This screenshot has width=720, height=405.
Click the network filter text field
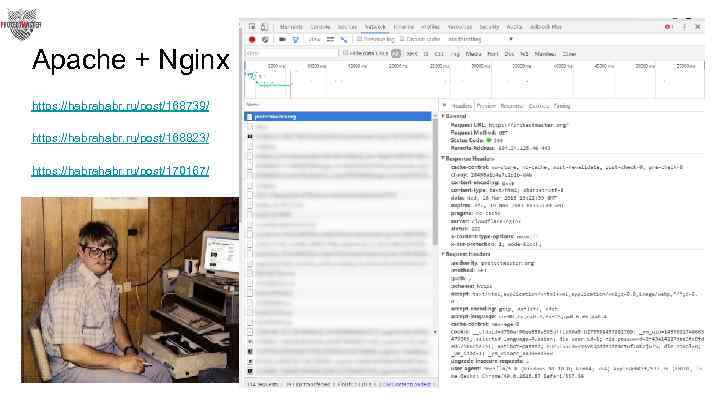tap(292, 53)
